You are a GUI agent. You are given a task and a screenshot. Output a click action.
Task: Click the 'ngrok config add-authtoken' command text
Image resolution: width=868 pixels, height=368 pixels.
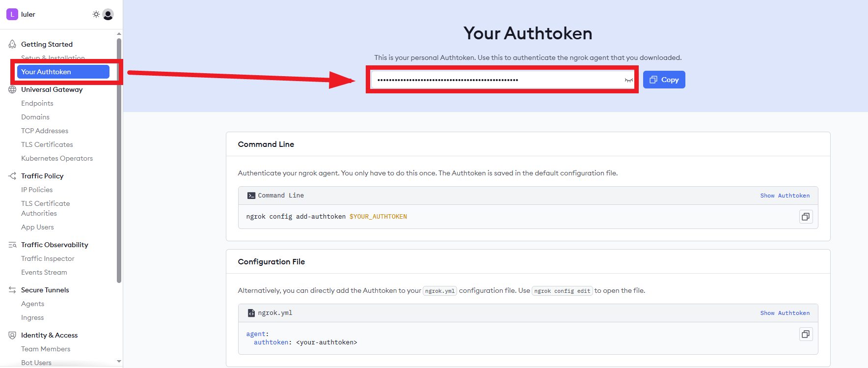(x=296, y=217)
